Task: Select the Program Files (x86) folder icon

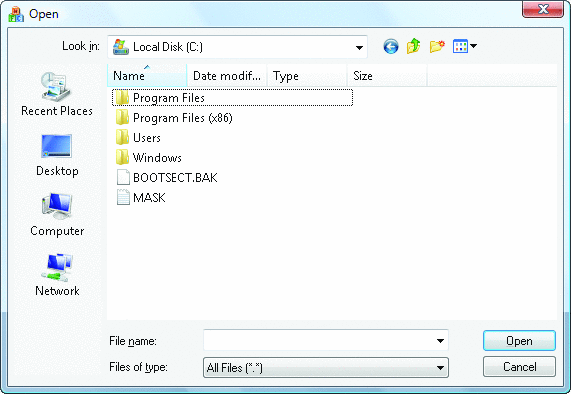Action: (122, 118)
